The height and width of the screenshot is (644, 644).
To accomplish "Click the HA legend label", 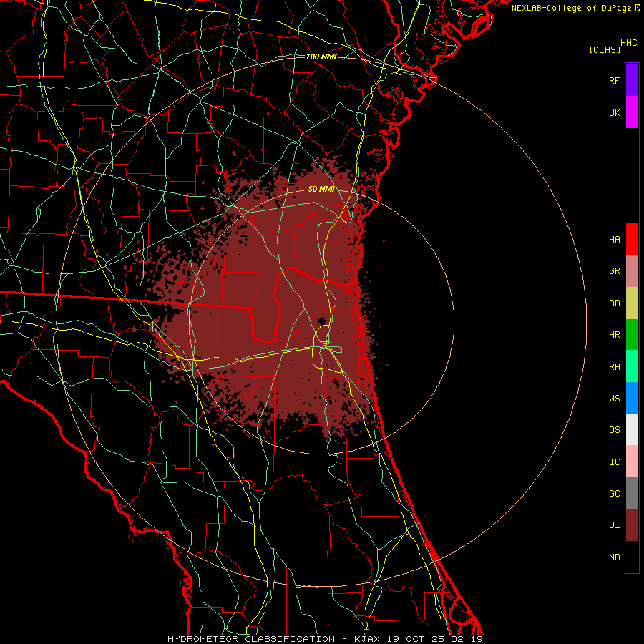I will click(x=614, y=240).
